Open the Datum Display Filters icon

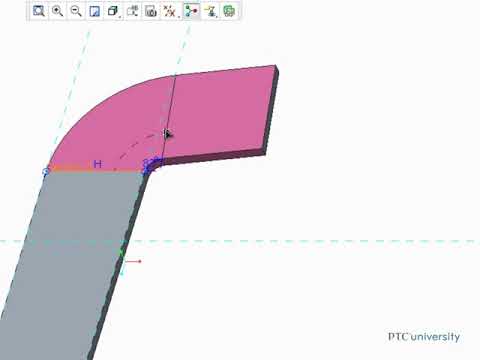point(170,11)
